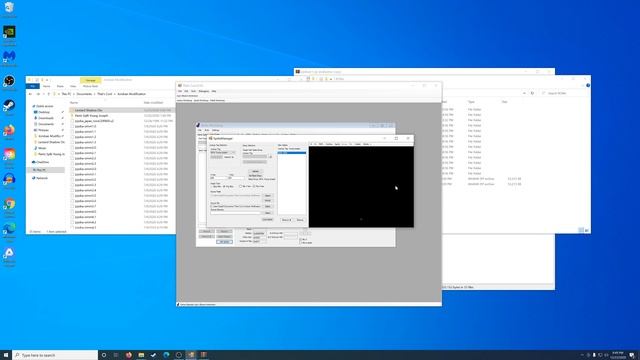Select the highlighted blue list entry in SpriteManager
Viewport: 640px width, 360px height.
tap(292, 153)
